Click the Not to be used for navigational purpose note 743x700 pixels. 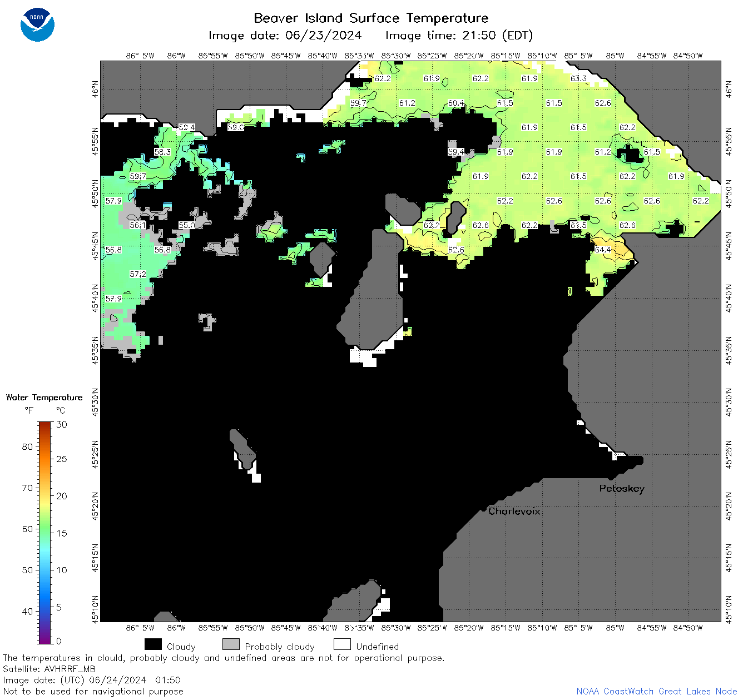93,691
